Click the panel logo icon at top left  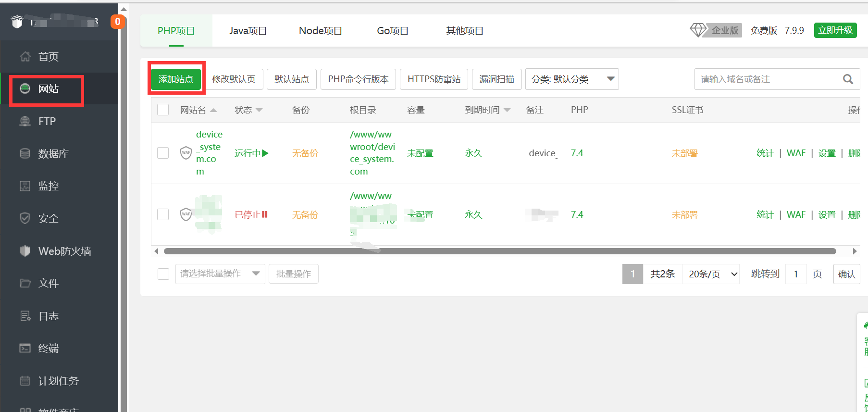pos(17,22)
